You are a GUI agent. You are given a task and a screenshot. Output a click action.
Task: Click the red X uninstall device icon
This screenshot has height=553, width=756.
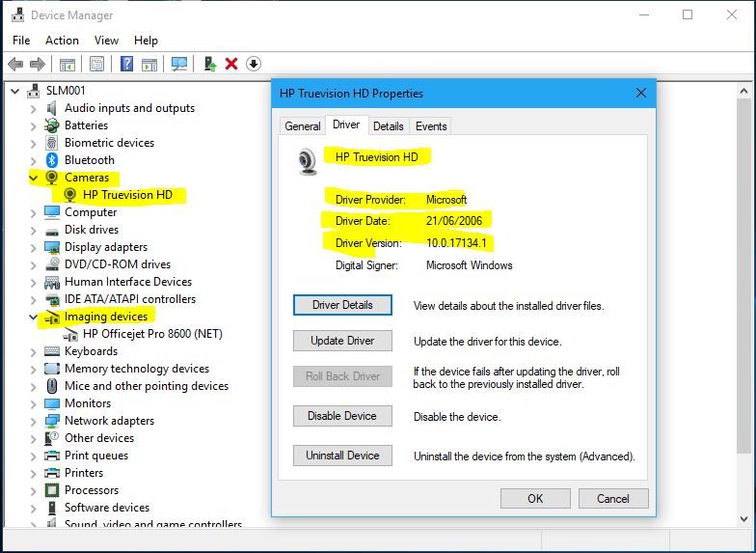click(x=231, y=64)
